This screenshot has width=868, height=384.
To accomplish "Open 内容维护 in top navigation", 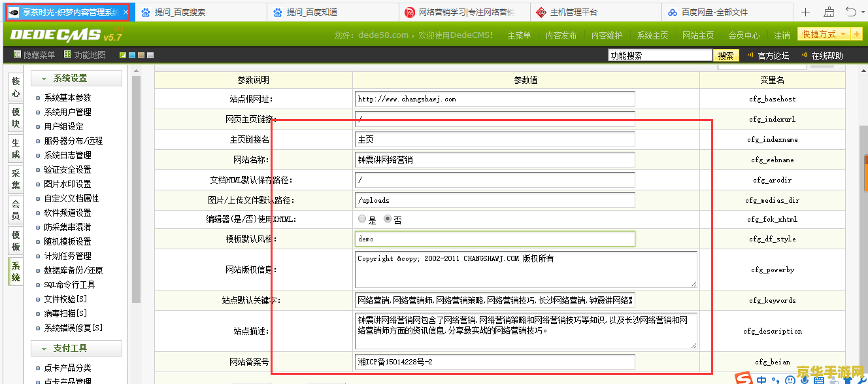I will tap(607, 35).
